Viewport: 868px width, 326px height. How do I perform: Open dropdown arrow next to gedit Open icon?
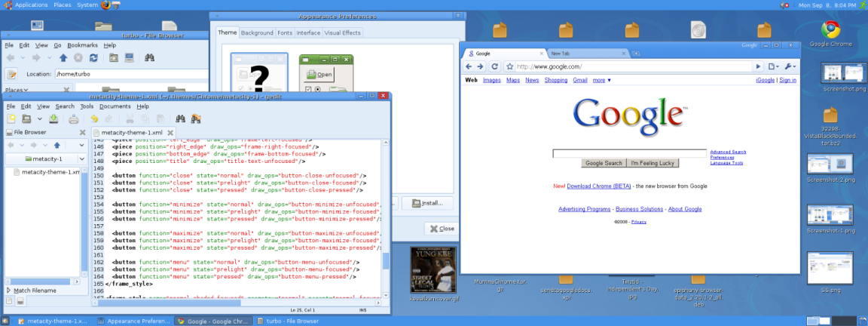[x=39, y=118]
